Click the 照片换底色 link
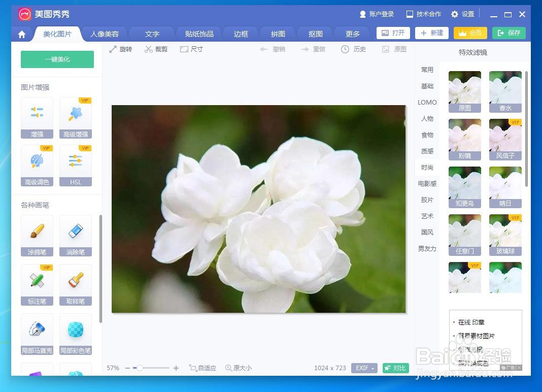The height and width of the screenshot is (392, 542). pos(472,363)
